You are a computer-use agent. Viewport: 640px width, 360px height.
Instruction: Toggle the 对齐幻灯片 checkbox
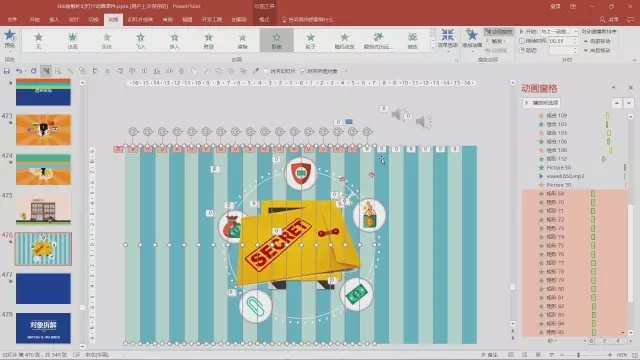point(266,71)
